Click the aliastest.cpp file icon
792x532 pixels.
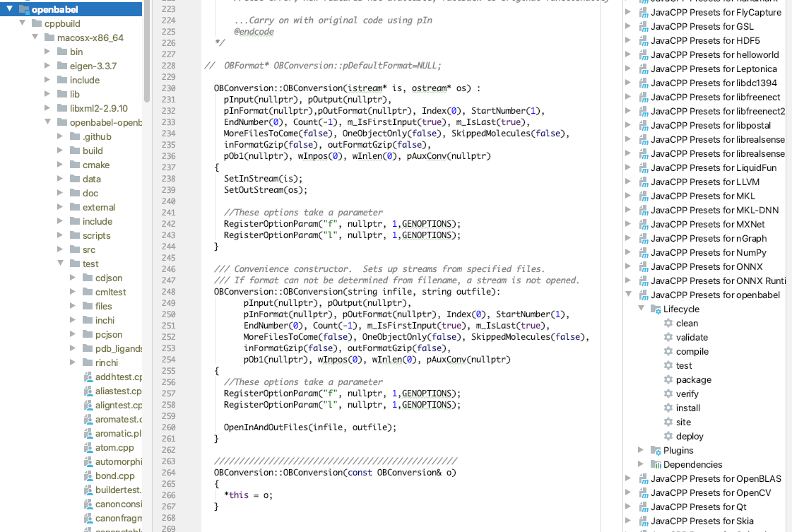pyautogui.click(x=88, y=391)
